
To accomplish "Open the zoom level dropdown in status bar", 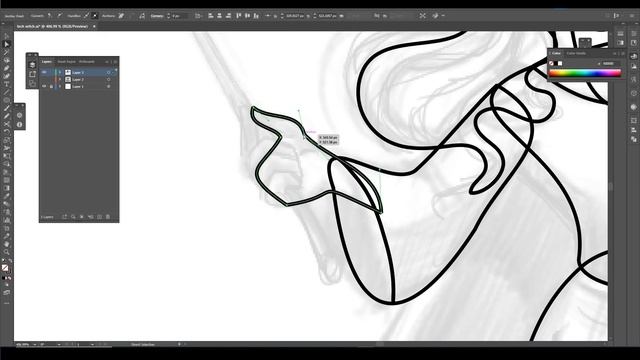I will [35, 344].
